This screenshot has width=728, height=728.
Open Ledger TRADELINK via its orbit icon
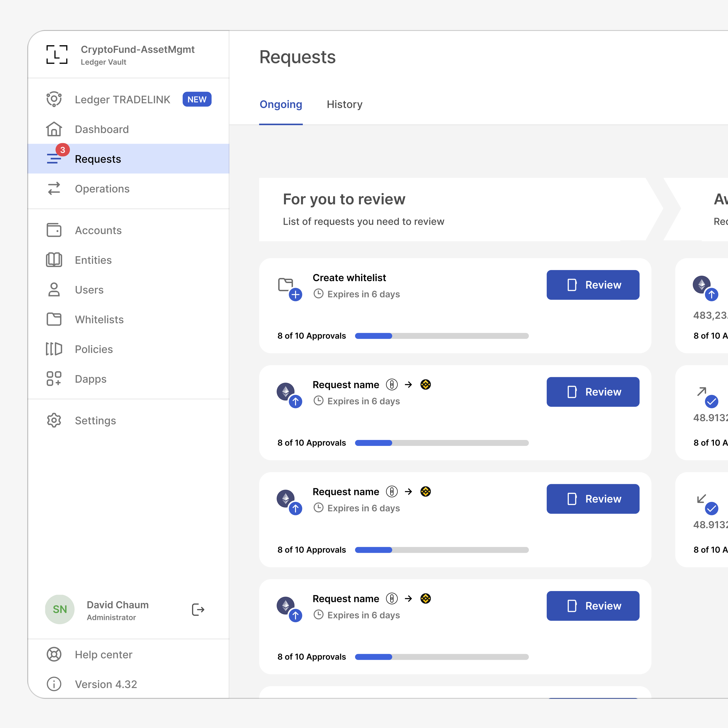[x=54, y=99]
